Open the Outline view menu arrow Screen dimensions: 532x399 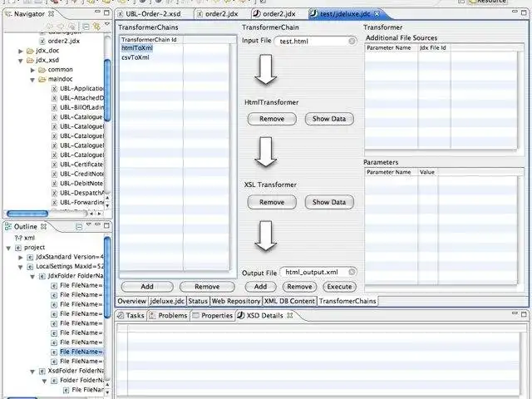[89, 224]
